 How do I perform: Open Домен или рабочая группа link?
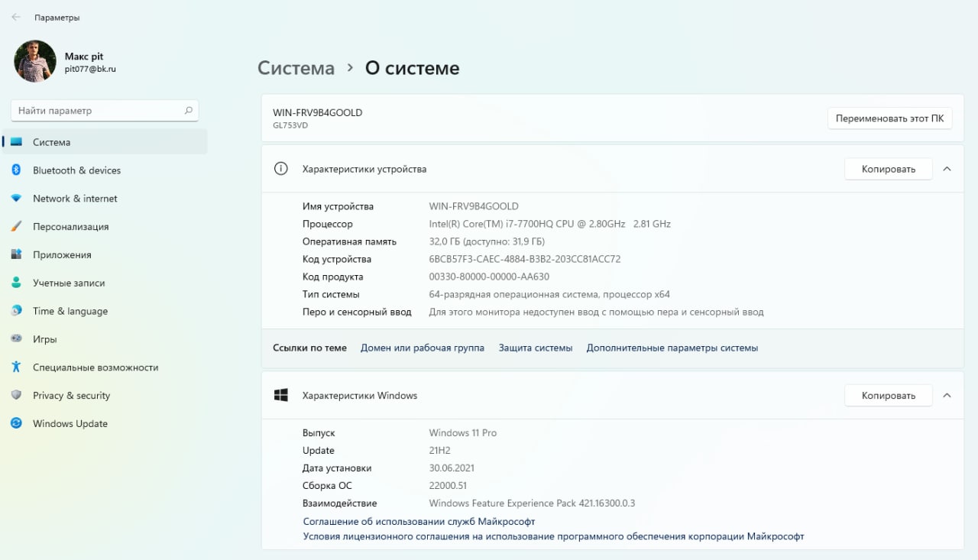point(422,348)
